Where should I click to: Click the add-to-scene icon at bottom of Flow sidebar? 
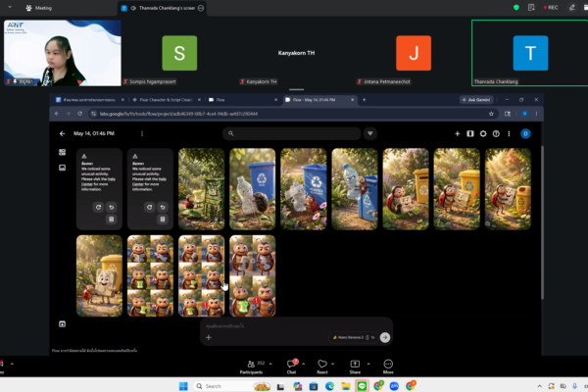[x=63, y=323]
